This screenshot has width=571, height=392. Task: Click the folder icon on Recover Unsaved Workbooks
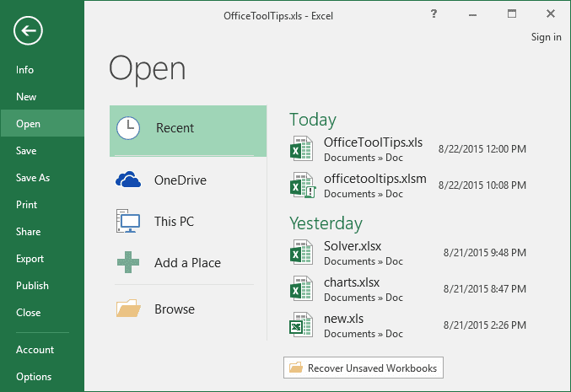[296, 368]
